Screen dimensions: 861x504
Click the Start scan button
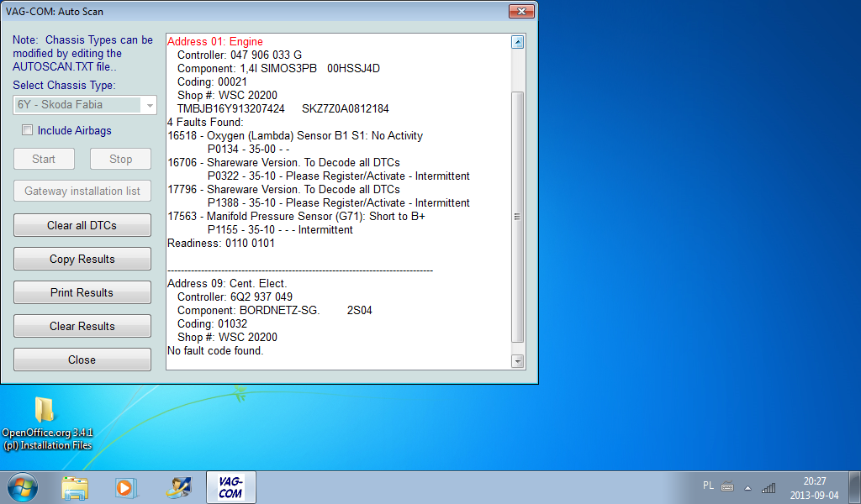(44, 159)
